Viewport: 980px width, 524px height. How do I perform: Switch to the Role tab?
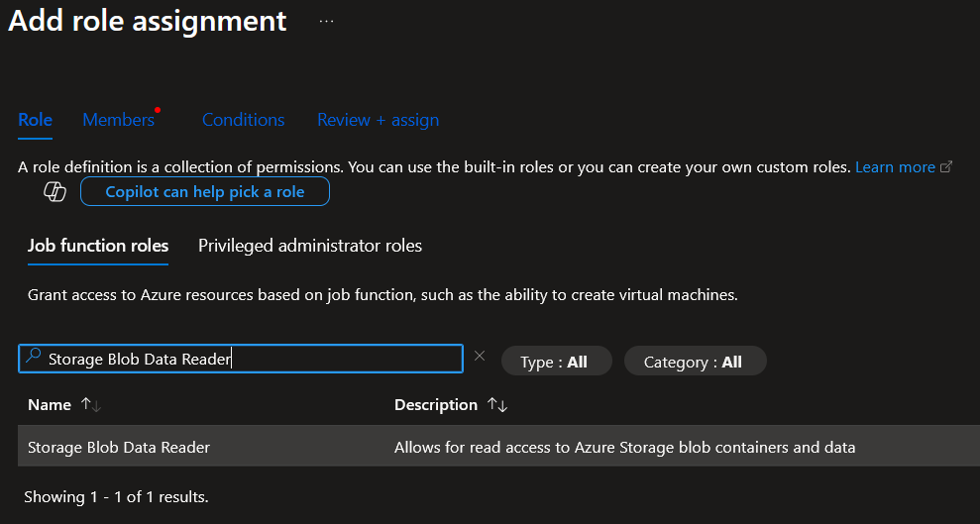(x=35, y=120)
